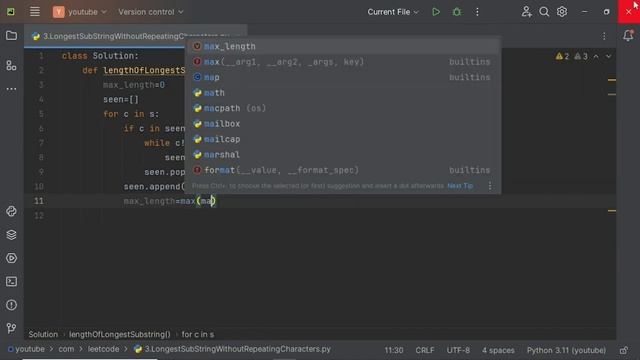Go to previous highlighted error arrow
Image resolution: width=640 pixels, height=360 pixels.
pyautogui.click(x=596, y=56)
